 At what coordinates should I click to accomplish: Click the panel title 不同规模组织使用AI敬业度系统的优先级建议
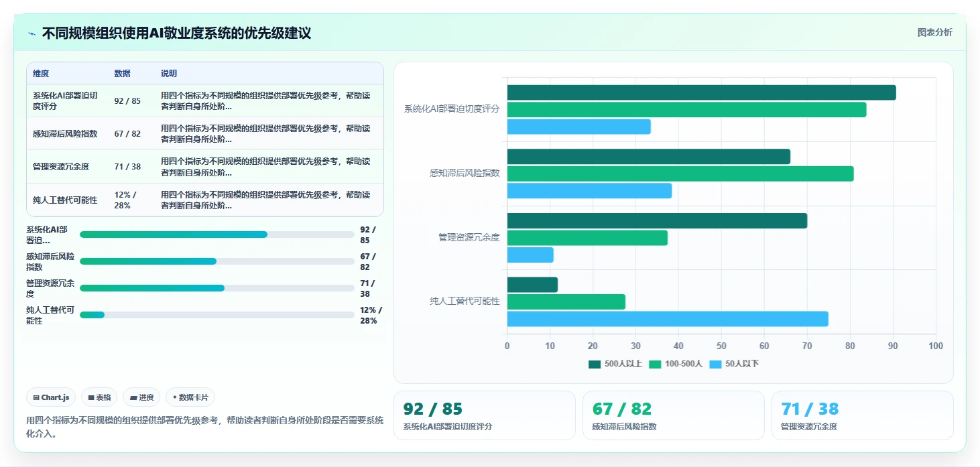176,34
